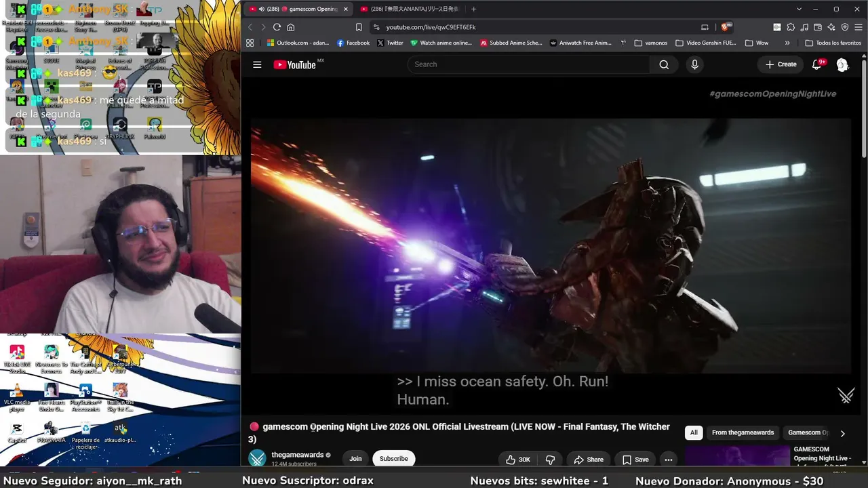Image resolution: width=868 pixels, height=488 pixels.
Task: Expand the tab search dropdown arrow
Action: tap(799, 9)
